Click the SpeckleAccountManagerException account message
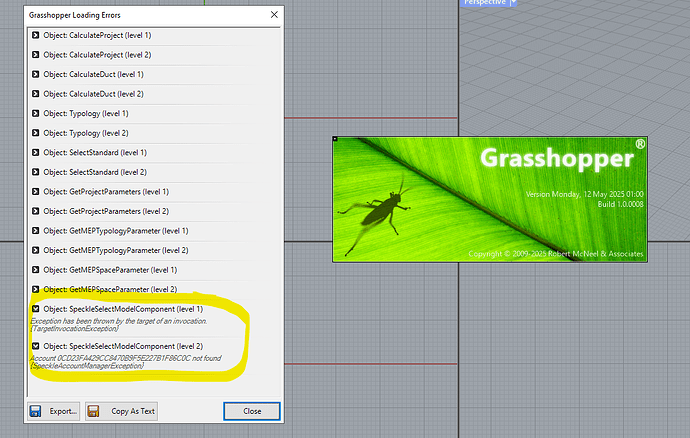690x438 pixels. click(x=126, y=362)
